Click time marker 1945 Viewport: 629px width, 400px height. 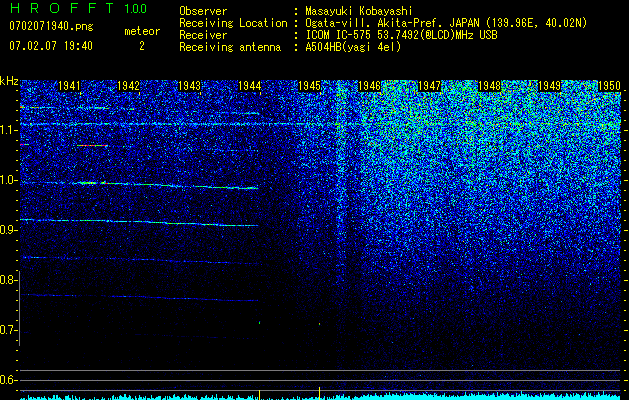[x=310, y=86]
